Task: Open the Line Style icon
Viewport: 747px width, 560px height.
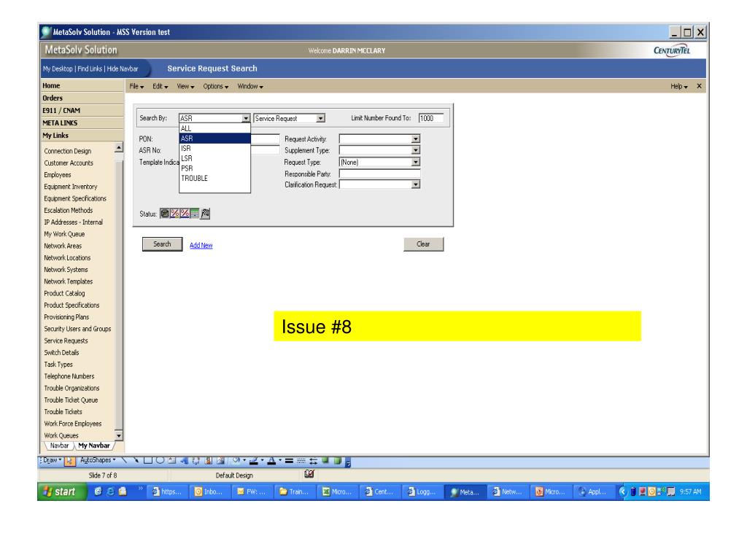Action: coord(289,461)
